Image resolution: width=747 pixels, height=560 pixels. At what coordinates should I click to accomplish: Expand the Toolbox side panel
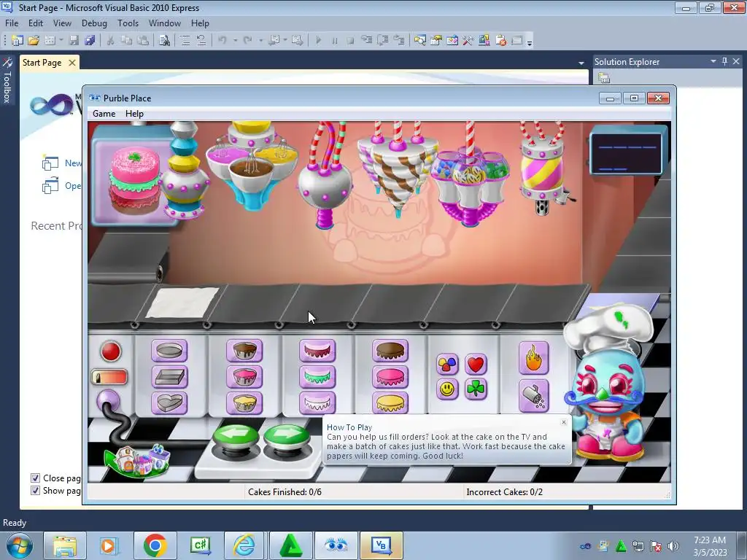point(7,81)
